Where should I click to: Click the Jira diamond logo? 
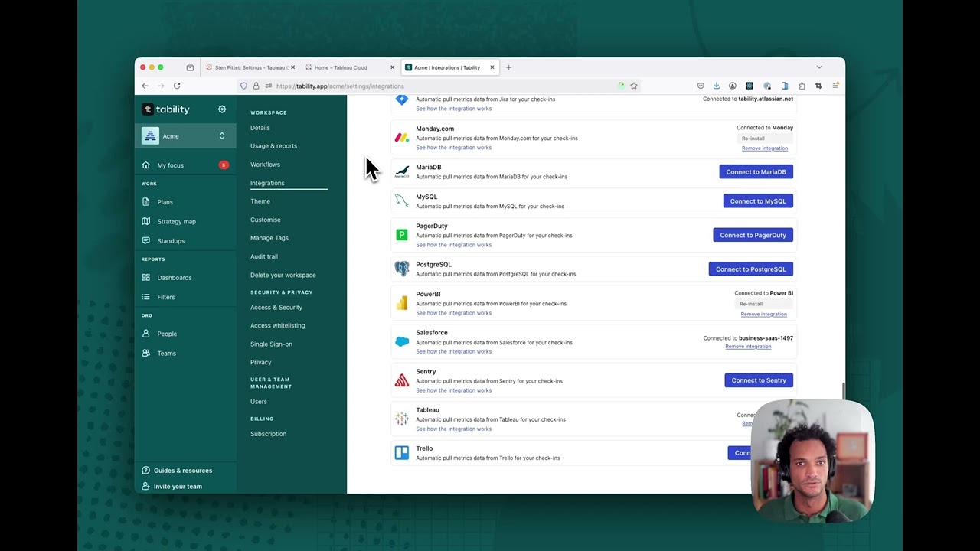click(x=402, y=100)
